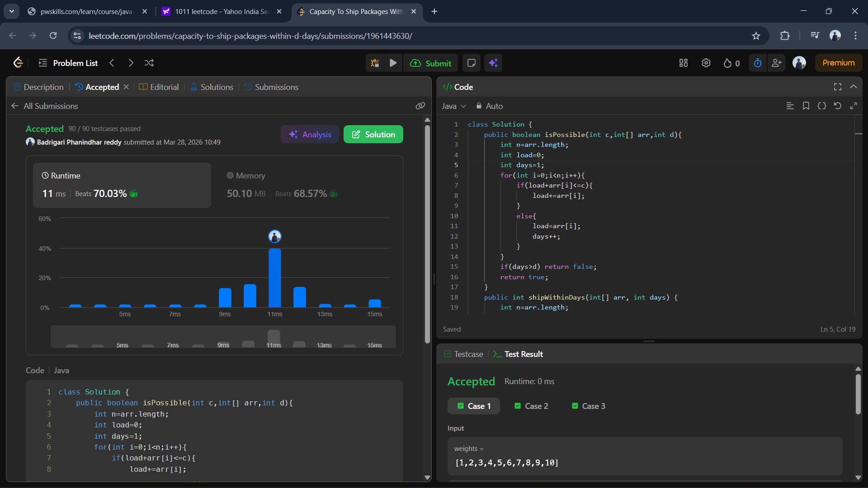Viewport: 868px width, 488px height.
Task: Open the notes sticky icon
Action: [471, 63]
